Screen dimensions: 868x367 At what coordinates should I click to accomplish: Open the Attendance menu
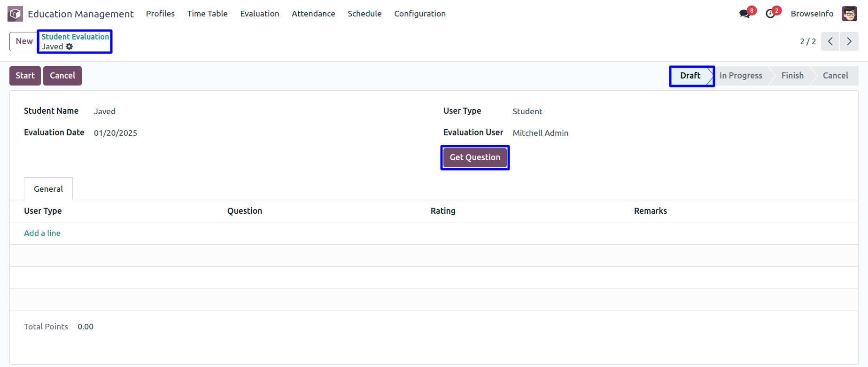coord(313,14)
